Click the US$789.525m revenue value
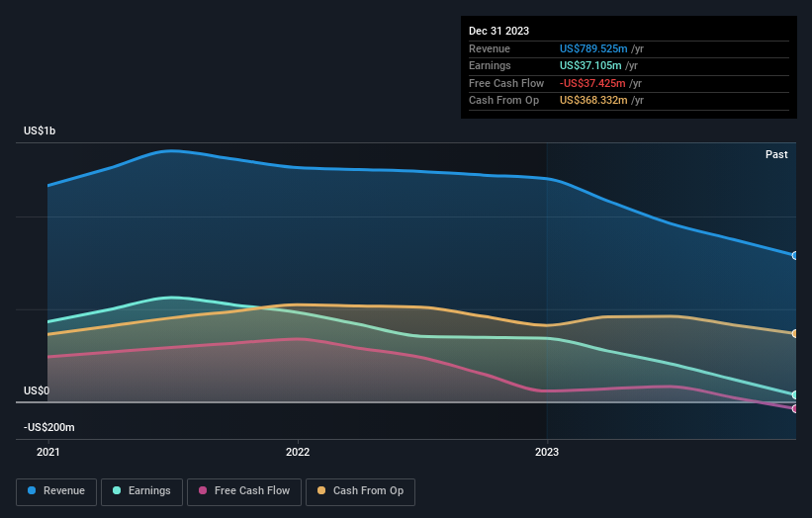812x518 pixels. pos(593,48)
